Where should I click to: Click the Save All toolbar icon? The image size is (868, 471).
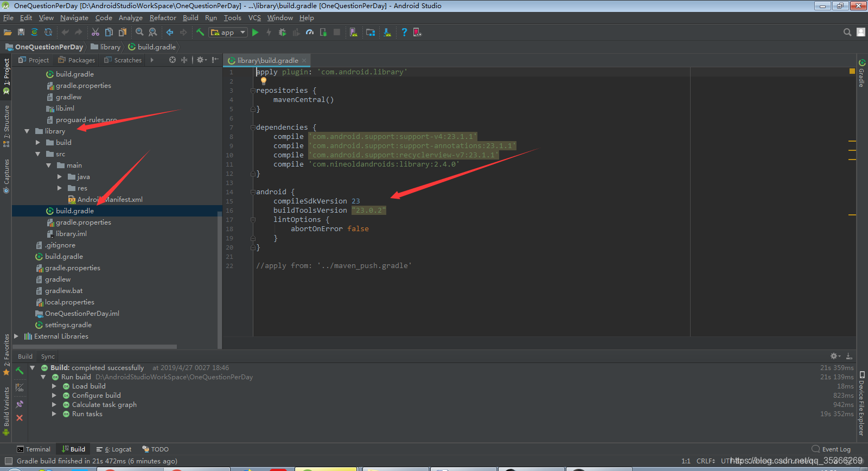21,33
